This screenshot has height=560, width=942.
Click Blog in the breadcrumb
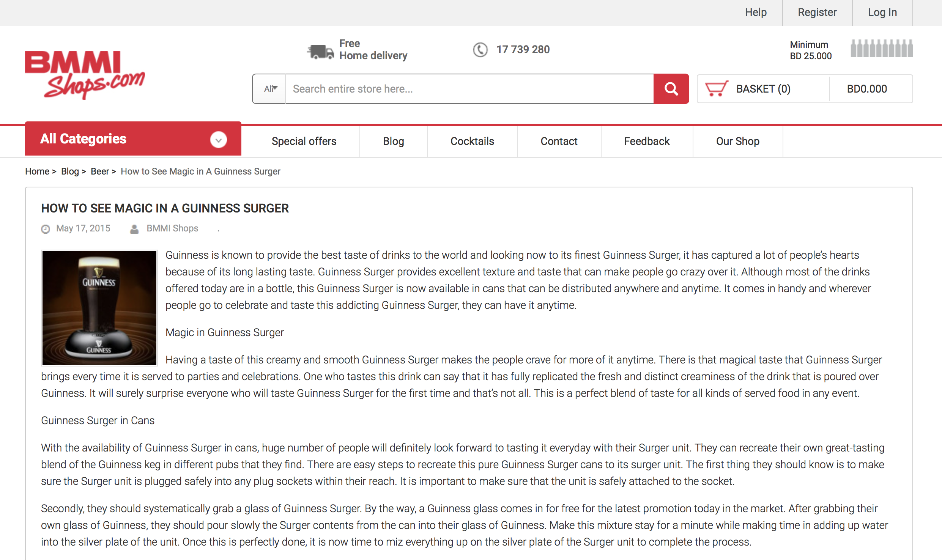click(x=70, y=171)
